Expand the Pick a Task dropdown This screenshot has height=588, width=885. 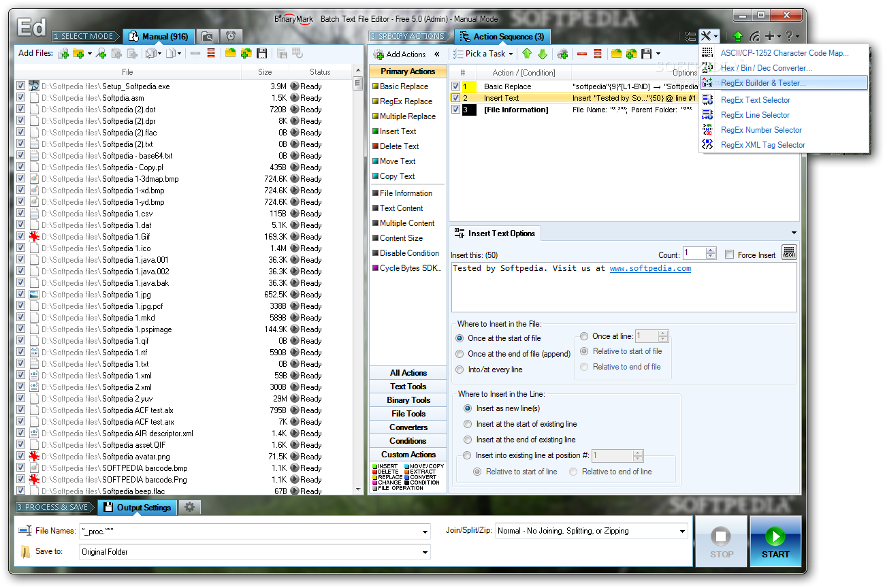click(511, 54)
